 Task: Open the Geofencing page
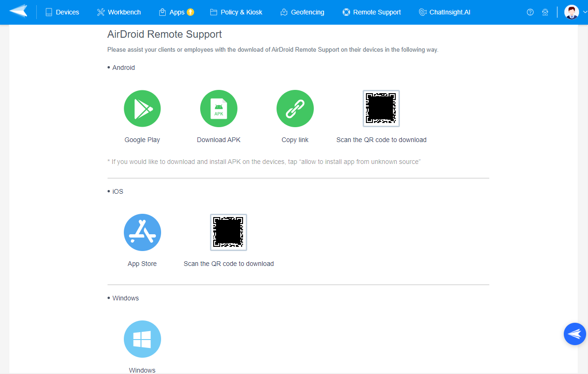[302, 12]
